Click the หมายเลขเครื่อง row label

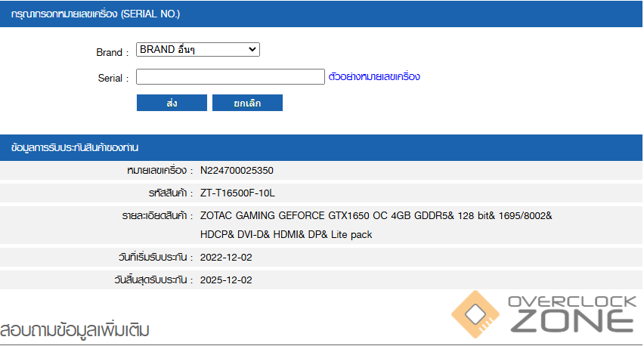point(159,171)
